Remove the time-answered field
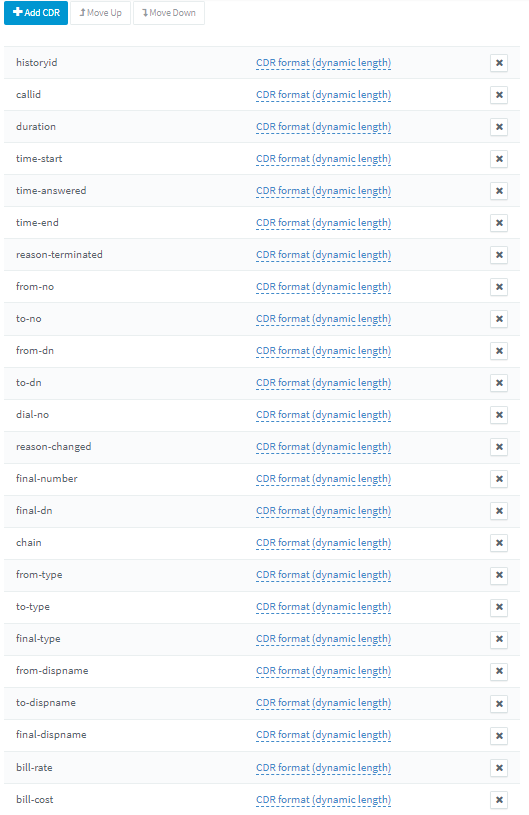This screenshot has height=815, width=529. click(x=499, y=191)
